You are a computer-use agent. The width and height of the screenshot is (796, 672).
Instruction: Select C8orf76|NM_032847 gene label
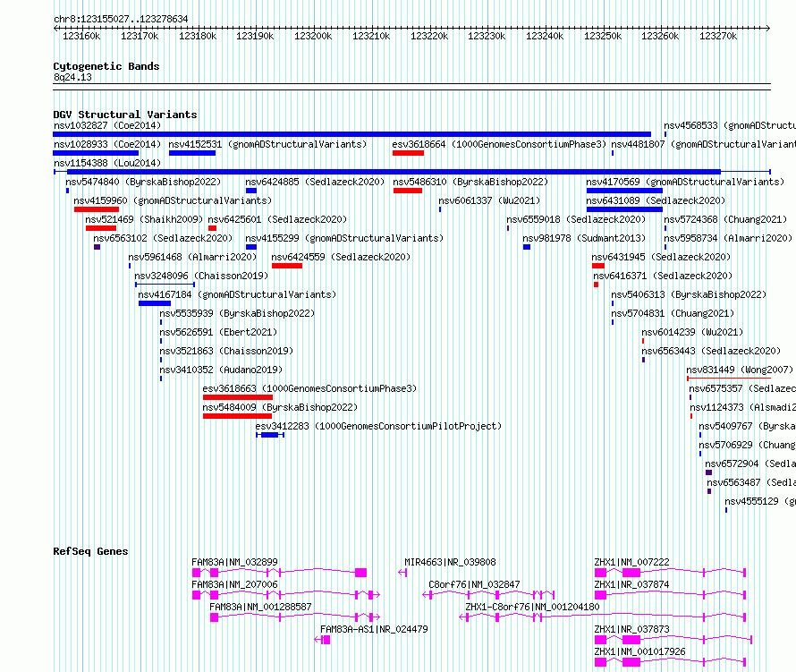(474, 584)
